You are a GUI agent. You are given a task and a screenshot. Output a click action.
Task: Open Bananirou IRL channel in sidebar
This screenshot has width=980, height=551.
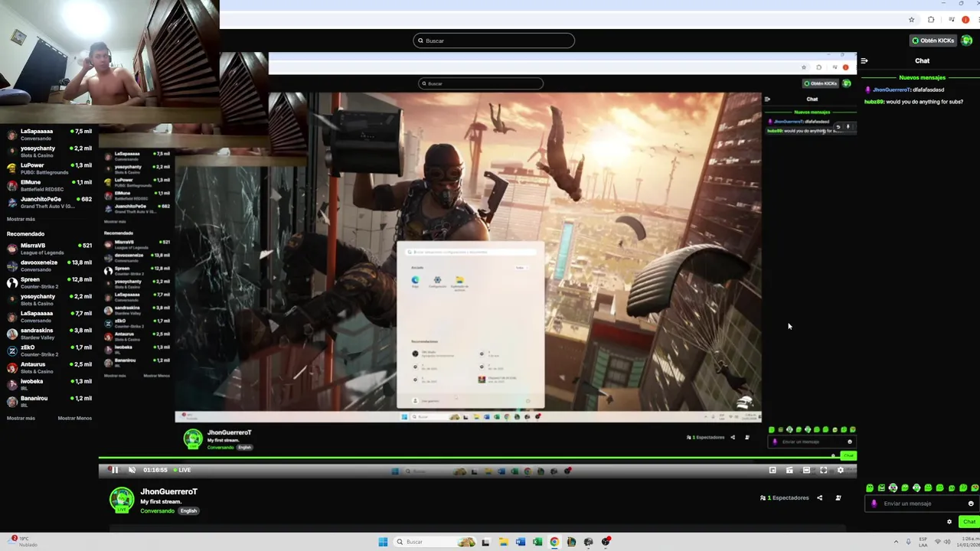49,401
